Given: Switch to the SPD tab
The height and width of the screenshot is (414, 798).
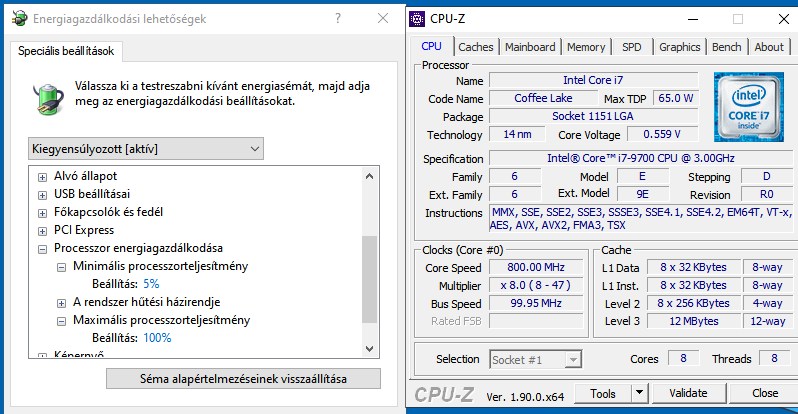Looking at the screenshot, I should click(632, 47).
